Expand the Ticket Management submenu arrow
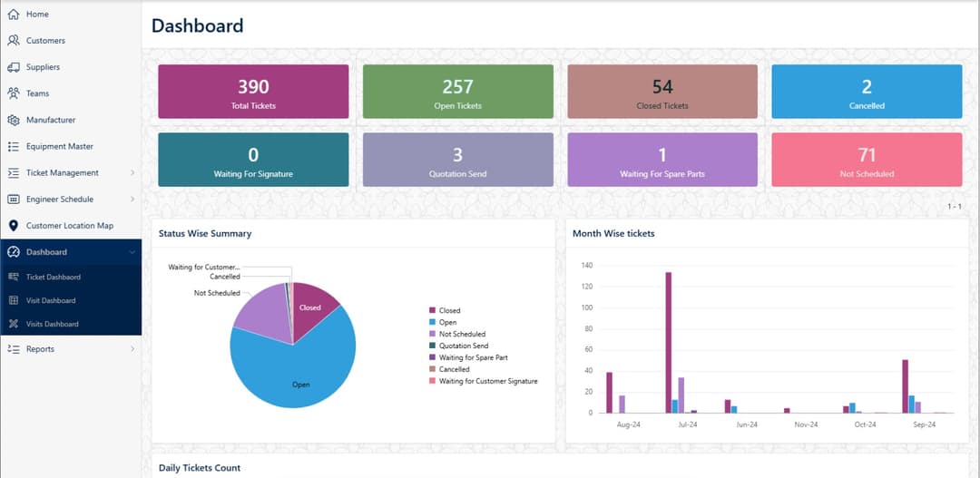The width and height of the screenshot is (980, 478). click(x=132, y=173)
